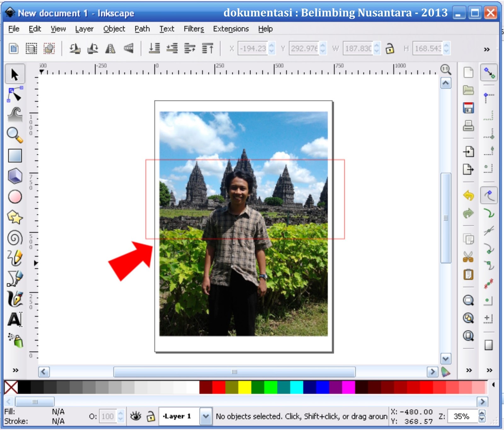The width and height of the screenshot is (504, 430).
Task: Select the Ellipse tool
Action: (x=14, y=196)
